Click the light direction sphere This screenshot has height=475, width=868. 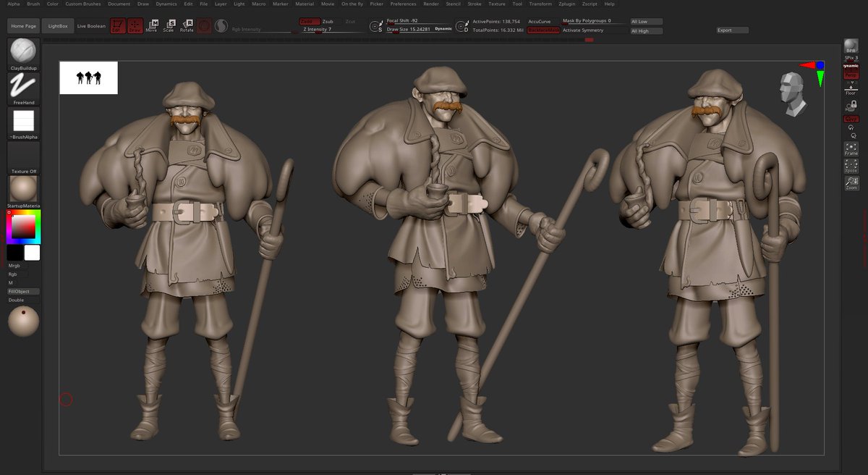pyautogui.click(x=23, y=321)
